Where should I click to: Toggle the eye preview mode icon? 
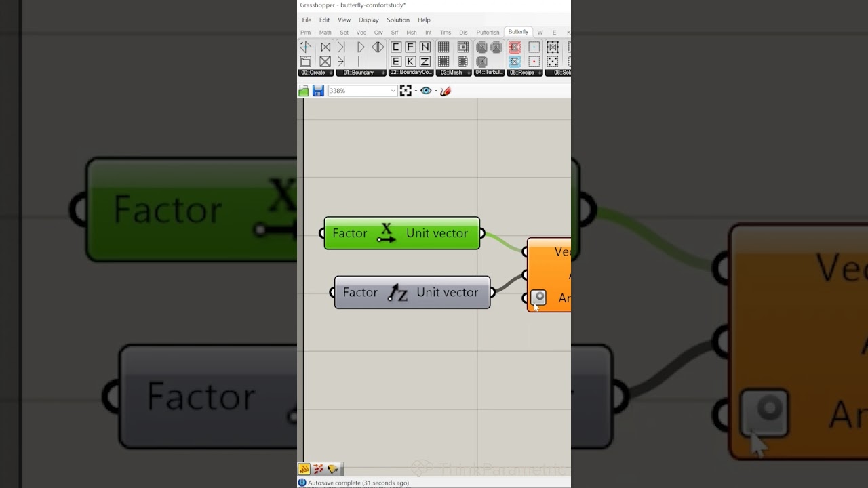(x=426, y=91)
